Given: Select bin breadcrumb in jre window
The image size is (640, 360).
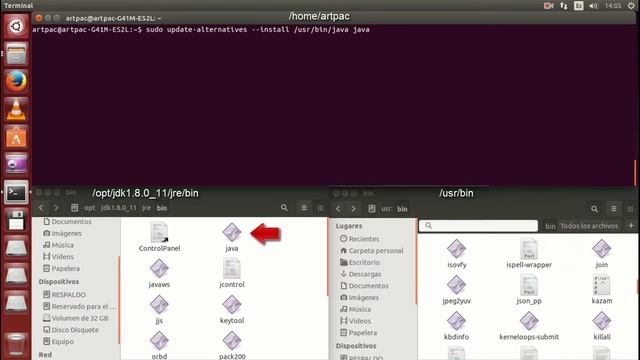Looking at the screenshot, I should [x=162, y=208].
